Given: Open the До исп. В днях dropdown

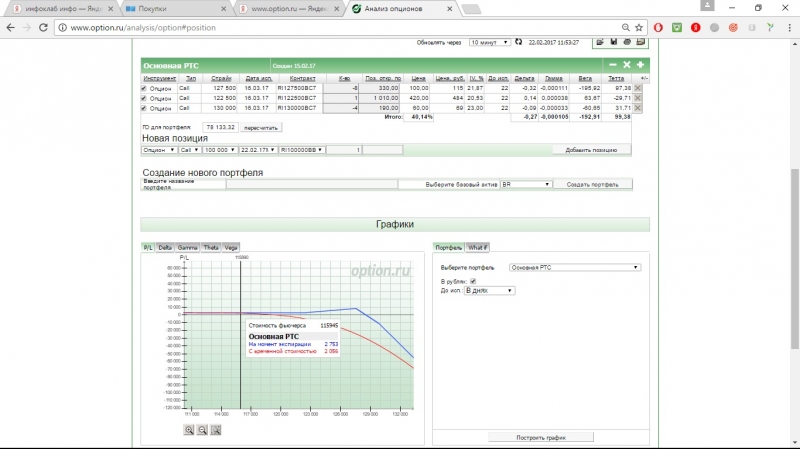Looking at the screenshot, I should [x=489, y=290].
